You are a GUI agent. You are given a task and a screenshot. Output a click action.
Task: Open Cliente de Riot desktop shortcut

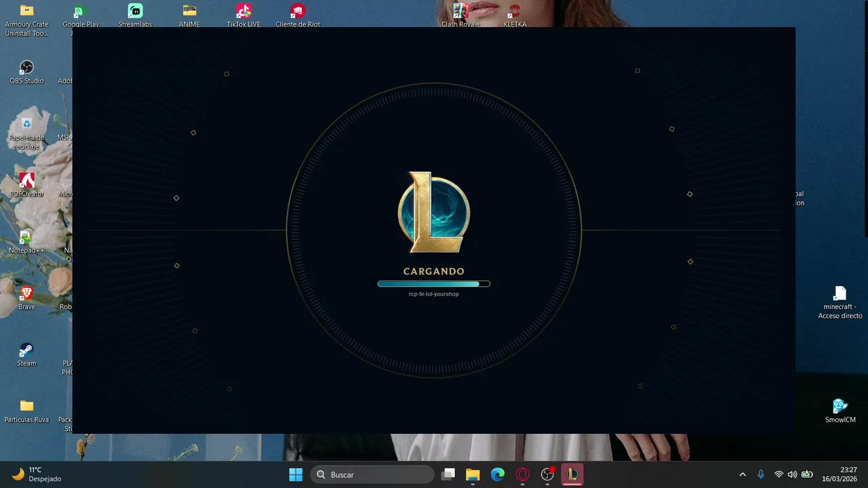pos(298,16)
